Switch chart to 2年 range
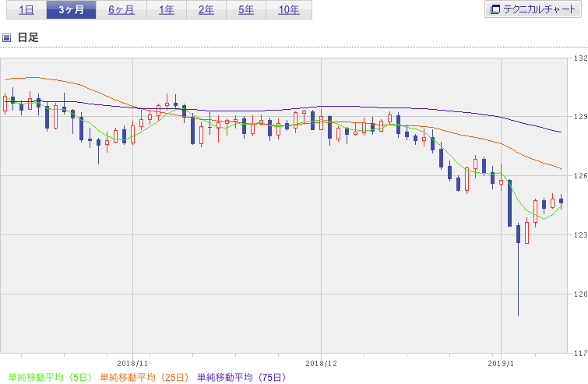This screenshot has width=588, height=384. pyautogui.click(x=206, y=10)
